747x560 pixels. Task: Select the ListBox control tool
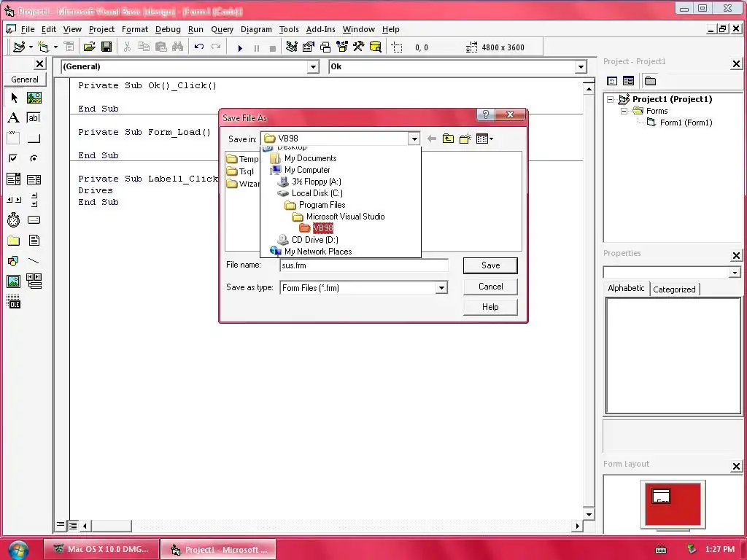pyautogui.click(x=34, y=179)
